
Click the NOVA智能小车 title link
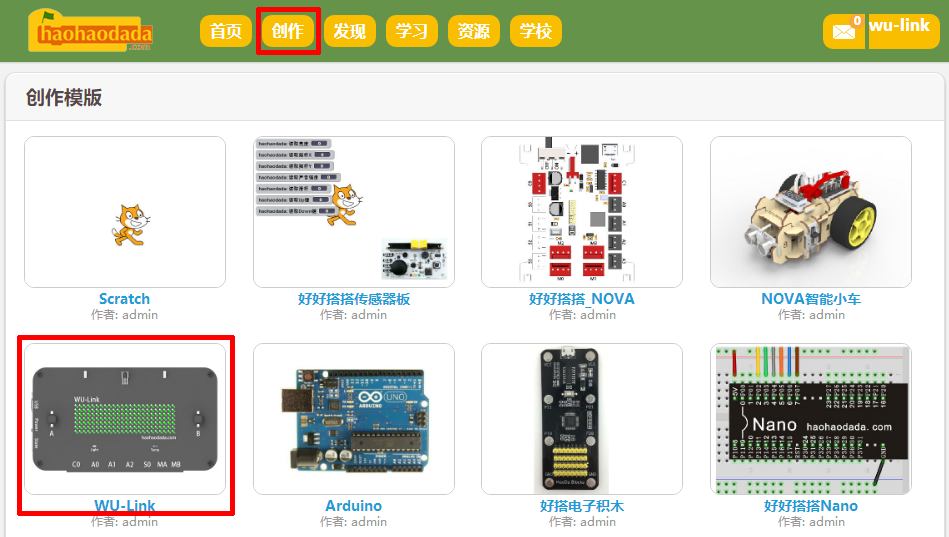(x=810, y=299)
